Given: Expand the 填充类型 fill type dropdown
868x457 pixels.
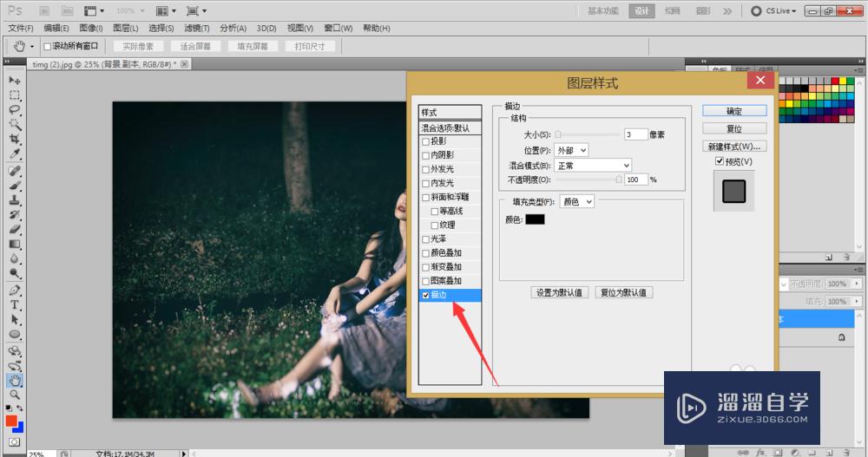Looking at the screenshot, I should tap(576, 201).
